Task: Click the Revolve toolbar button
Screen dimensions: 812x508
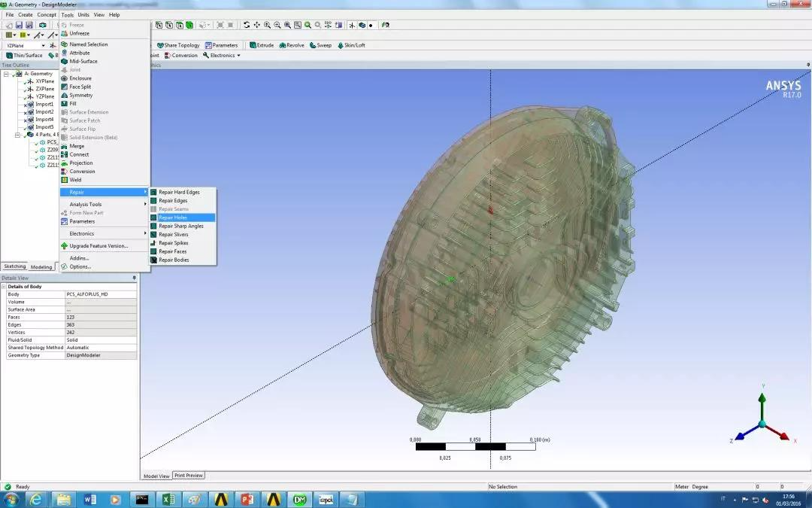Action: (x=292, y=45)
